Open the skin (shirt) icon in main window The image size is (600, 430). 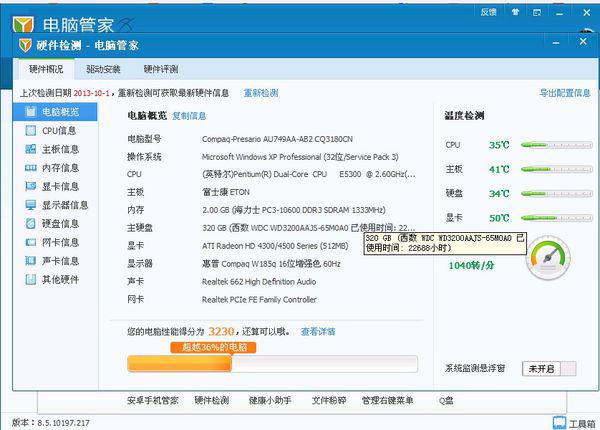(515, 12)
